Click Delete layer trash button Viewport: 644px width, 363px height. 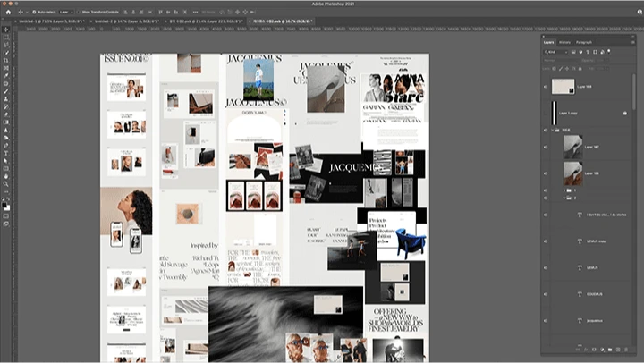pyautogui.click(x=626, y=350)
